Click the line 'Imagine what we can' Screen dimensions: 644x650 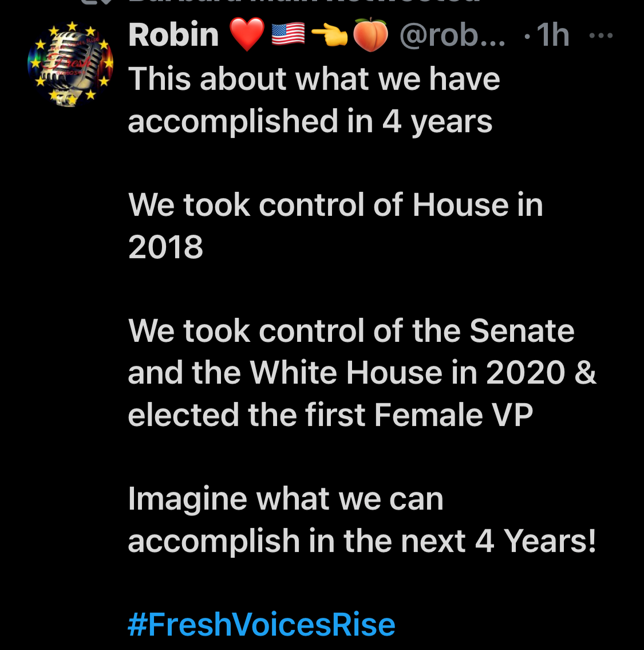pos(286,499)
